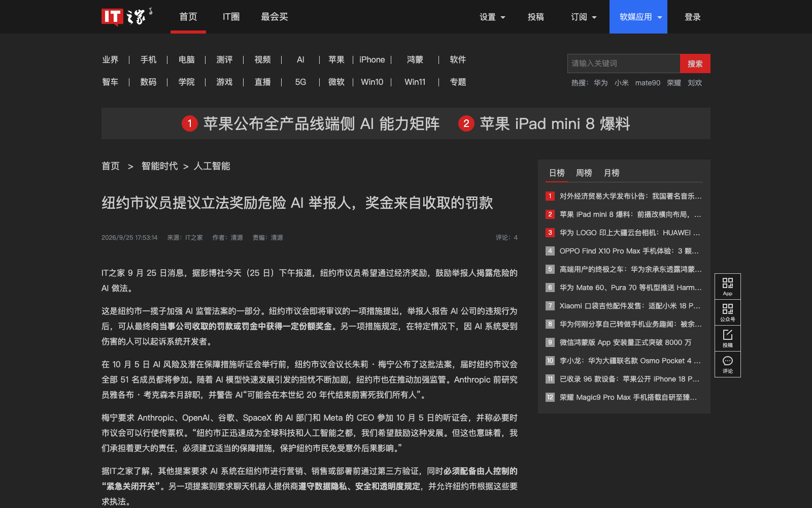This screenshot has height=508, width=812.
Task: Switch to the 周榜 ranking tab
Action: (x=584, y=173)
